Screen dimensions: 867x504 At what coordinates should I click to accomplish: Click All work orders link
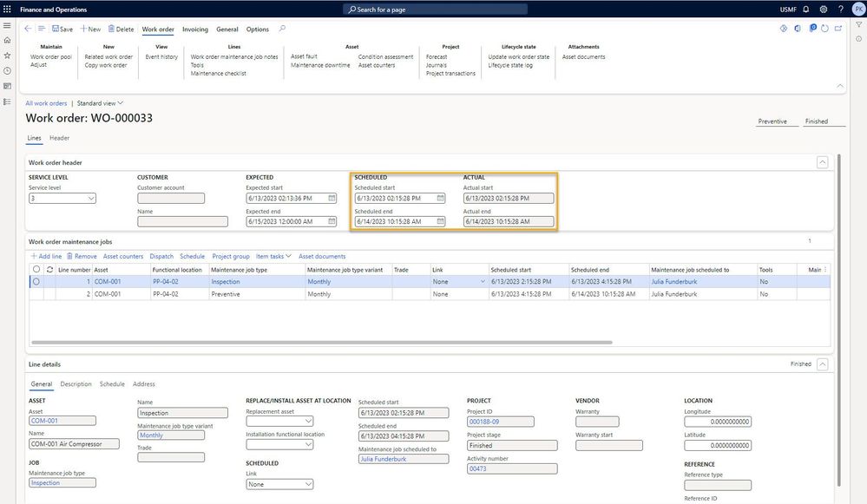pyautogui.click(x=46, y=103)
